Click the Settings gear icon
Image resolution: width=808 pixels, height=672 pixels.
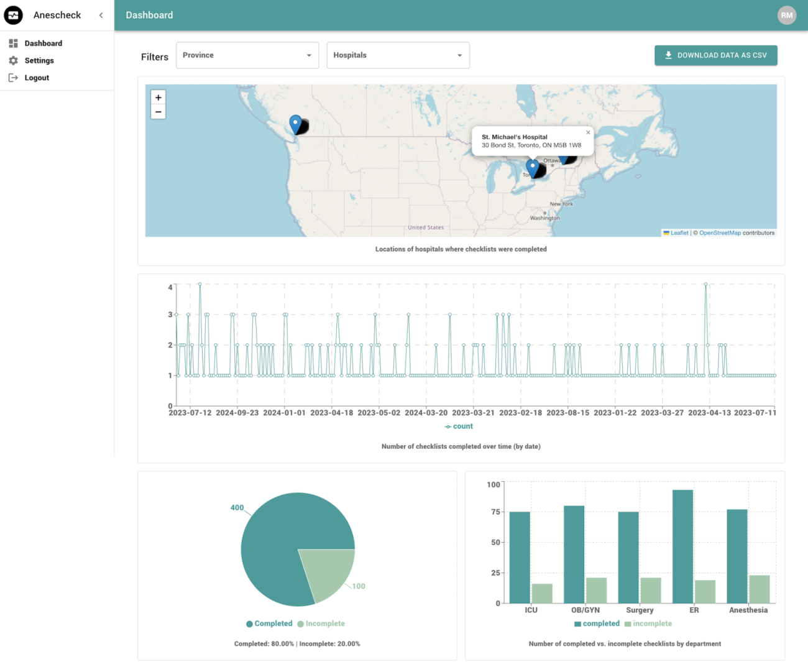coord(13,60)
